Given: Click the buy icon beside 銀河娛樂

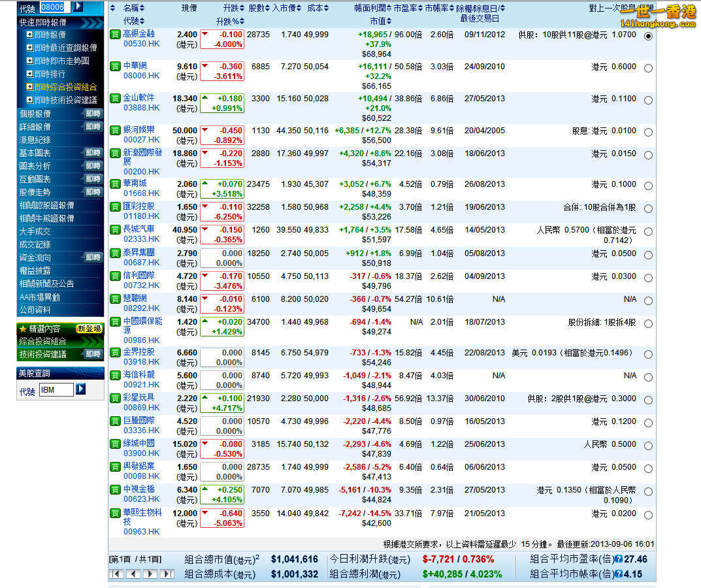Looking at the screenshot, I should coord(116,130).
